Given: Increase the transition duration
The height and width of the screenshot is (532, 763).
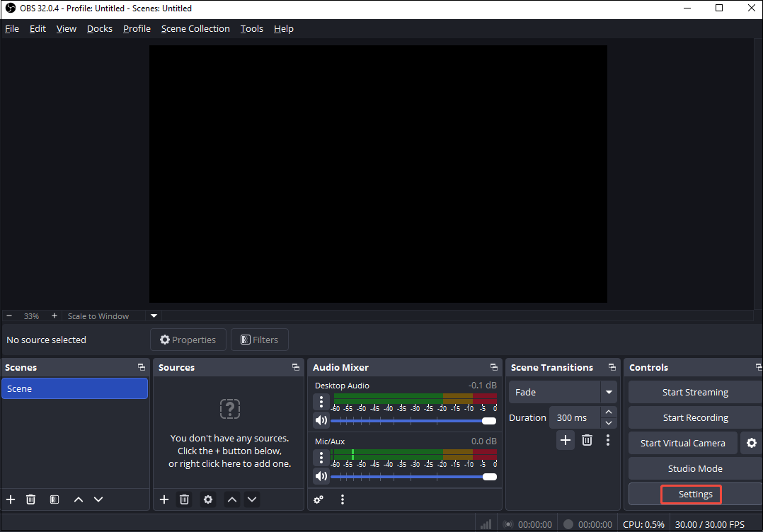Looking at the screenshot, I should click(x=608, y=412).
